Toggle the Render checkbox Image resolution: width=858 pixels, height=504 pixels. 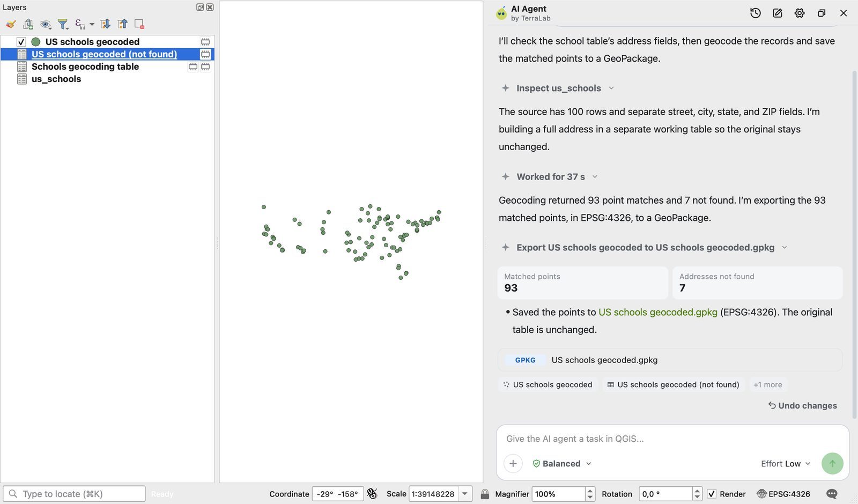coord(712,494)
